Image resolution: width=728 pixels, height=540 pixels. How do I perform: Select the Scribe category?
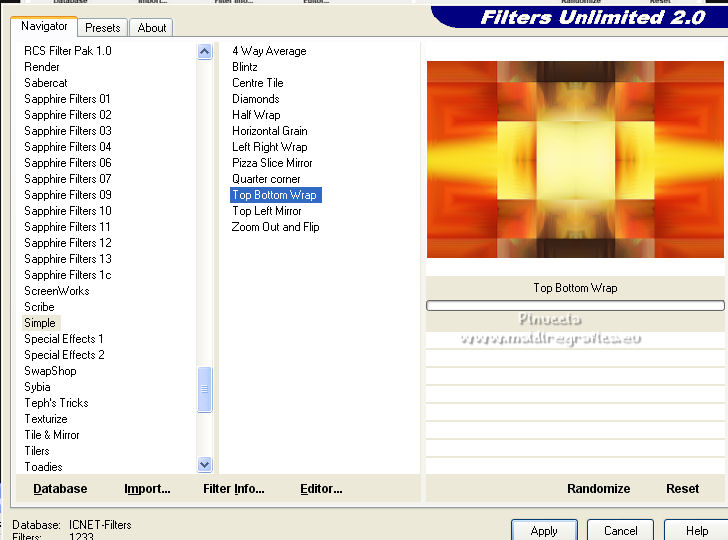tap(39, 307)
